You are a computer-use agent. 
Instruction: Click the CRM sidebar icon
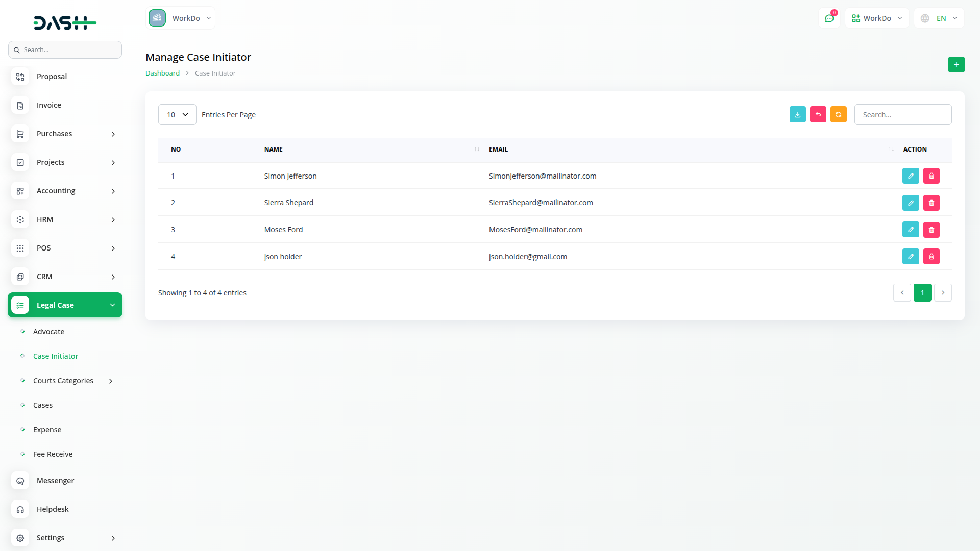[20, 277]
